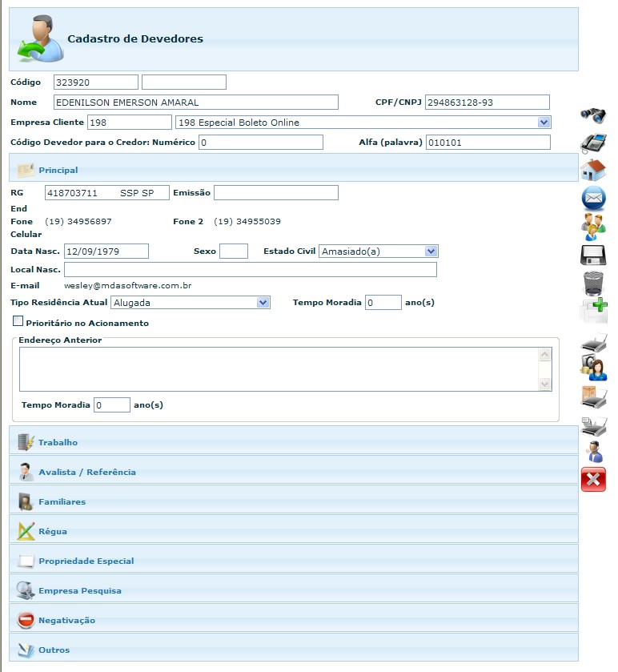Click the group of people icon
Image resolution: width=618 pixels, height=672 pixels.
593,227
